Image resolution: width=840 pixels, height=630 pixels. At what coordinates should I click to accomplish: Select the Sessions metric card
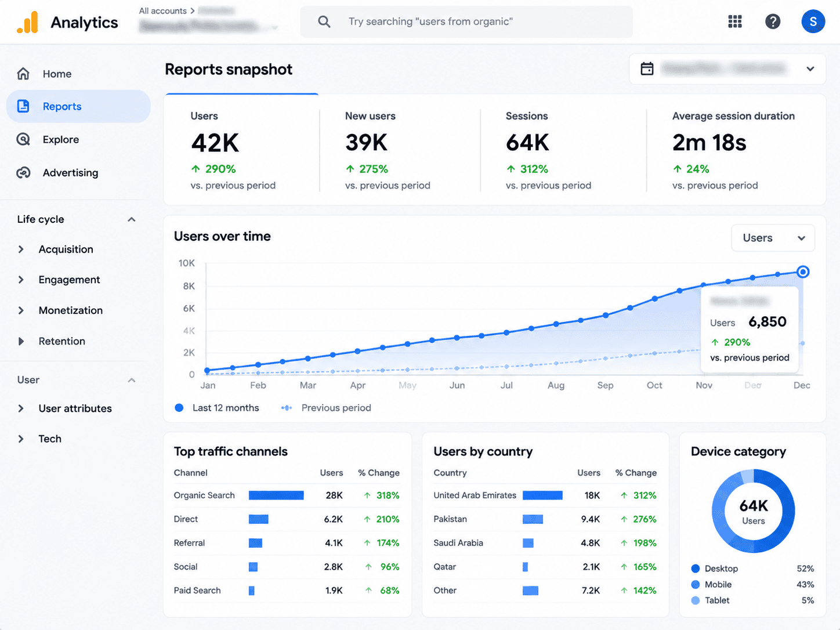pos(563,150)
